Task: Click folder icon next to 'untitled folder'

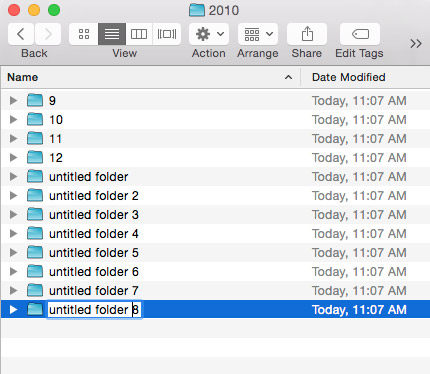Action: click(35, 176)
